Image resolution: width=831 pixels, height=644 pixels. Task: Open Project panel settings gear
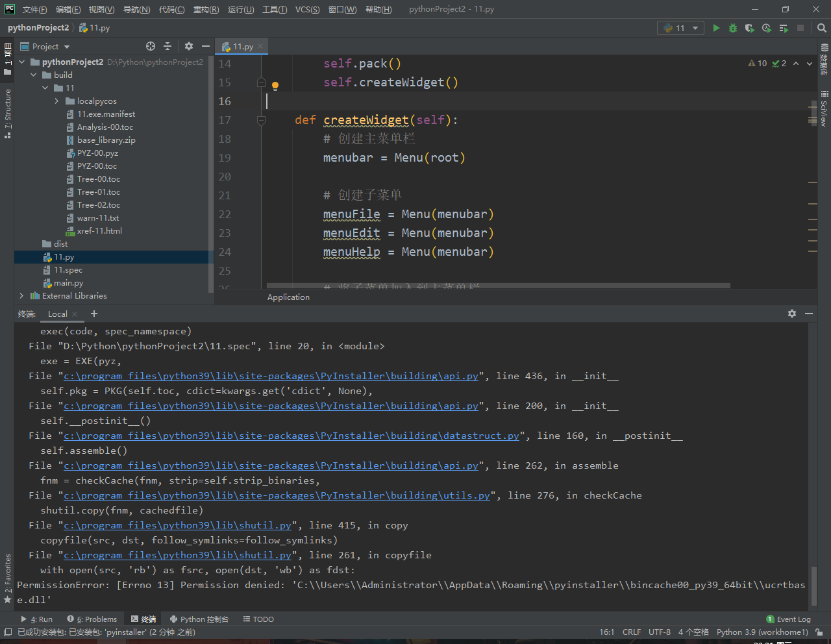(x=189, y=46)
